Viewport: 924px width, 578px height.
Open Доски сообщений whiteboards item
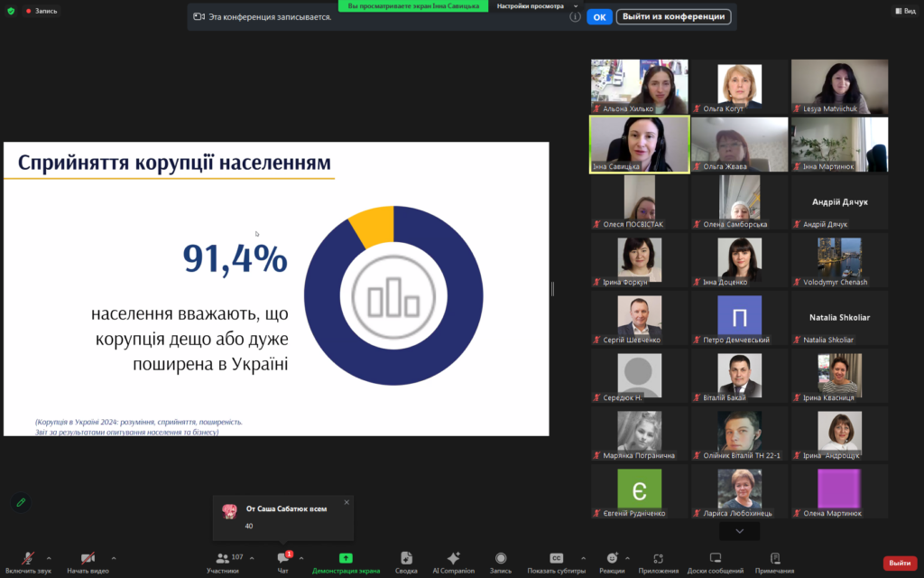click(x=715, y=559)
